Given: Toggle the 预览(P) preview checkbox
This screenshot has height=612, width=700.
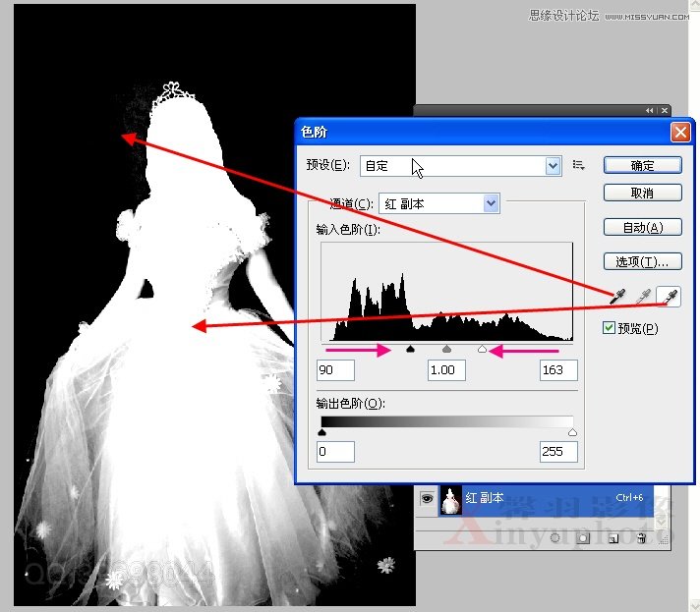Looking at the screenshot, I should coord(609,328).
